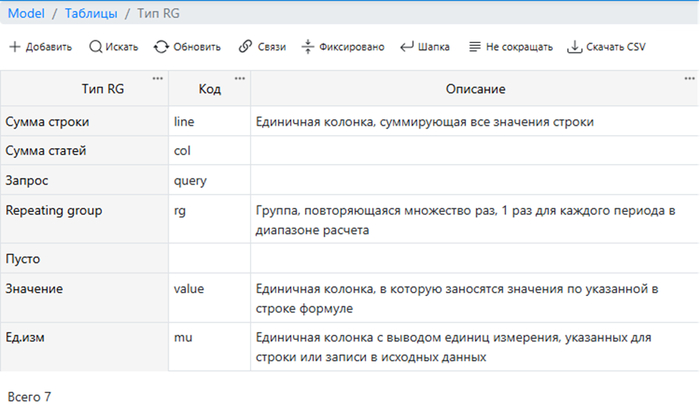Image resolution: width=700 pixels, height=419 pixels.
Task: Download the table via the Скачать CSV icon
Action: point(574,47)
